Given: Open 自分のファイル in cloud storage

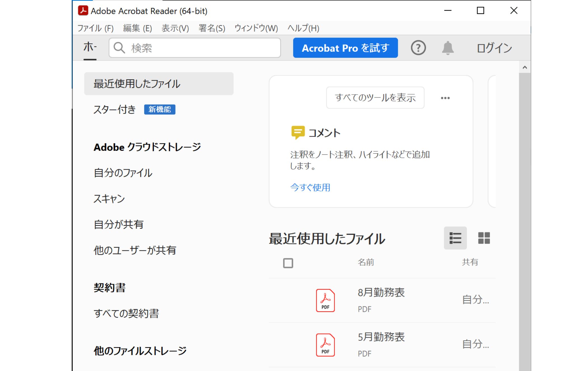Looking at the screenshot, I should [x=123, y=173].
